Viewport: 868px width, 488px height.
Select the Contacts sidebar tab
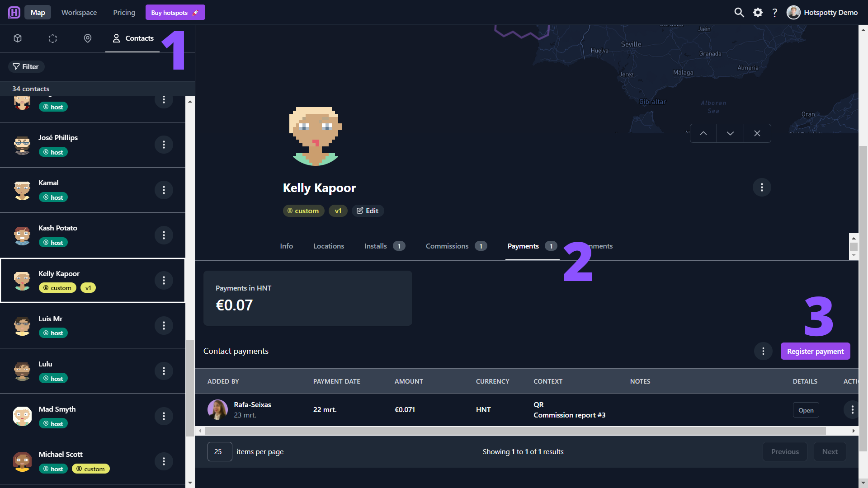(x=132, y=38)
